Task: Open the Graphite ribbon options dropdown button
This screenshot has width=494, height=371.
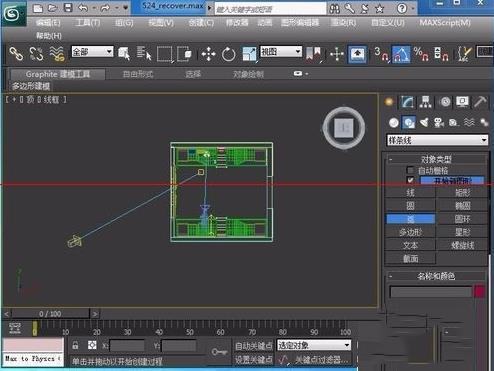Action: point(300,74)
